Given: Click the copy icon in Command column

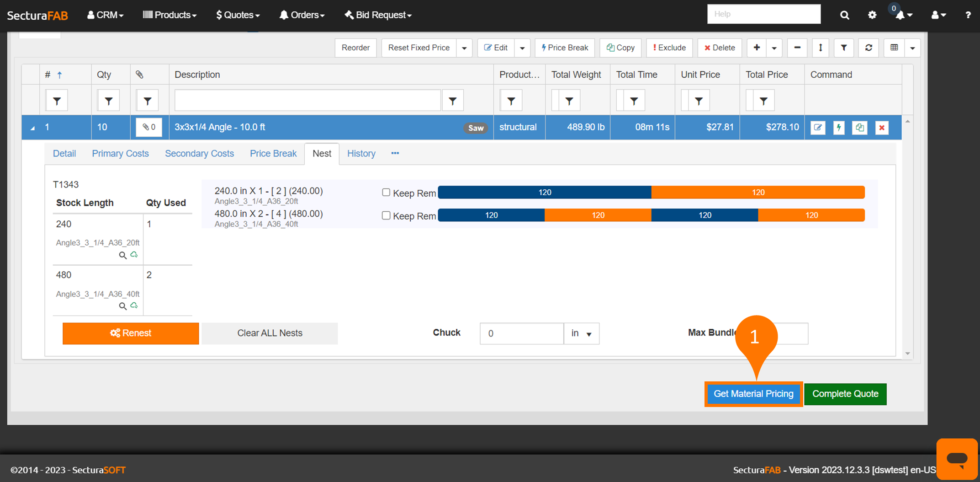Looking at the screenshot, I should point(860,128).
